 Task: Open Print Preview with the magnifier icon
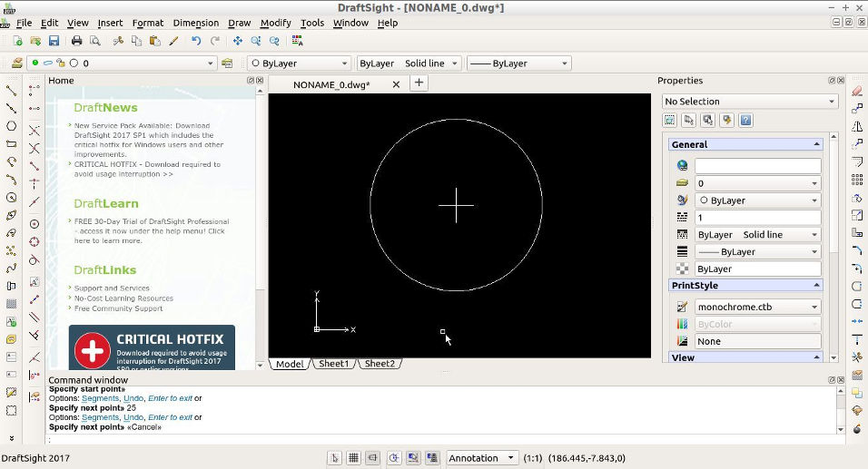click(95, 41)
